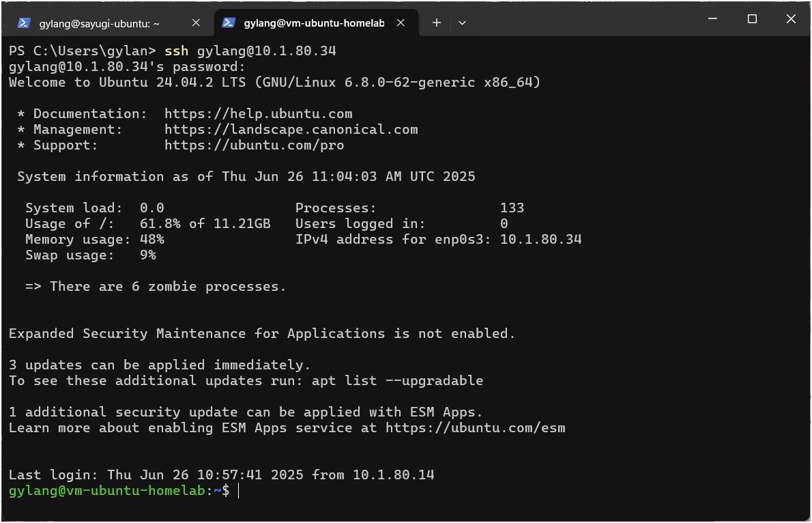The height and width of the screenshot is (523, 812).
Task: Click the PowerShell icon on the sayugi-ubuntu tab
Action: click(23, 23)
